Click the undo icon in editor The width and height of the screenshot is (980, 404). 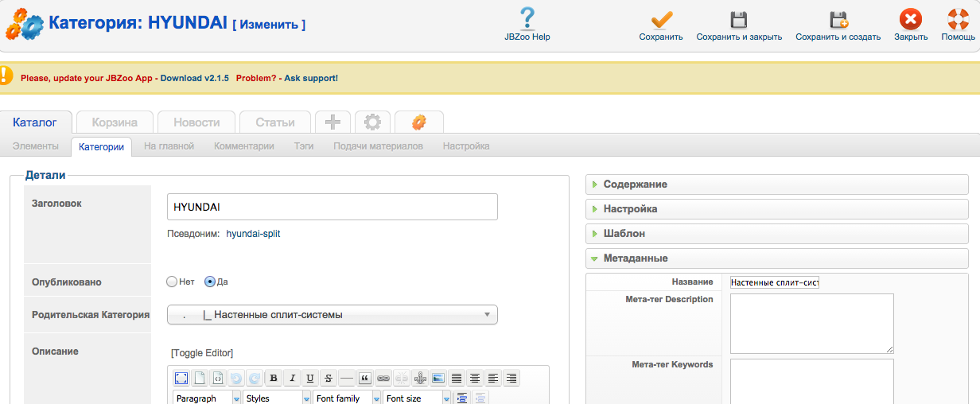pos(236,379)
